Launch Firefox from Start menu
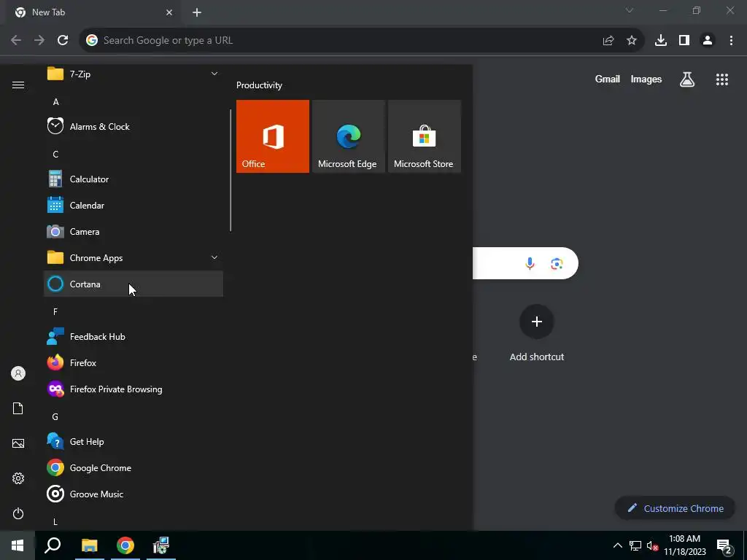This screenshot has width=747, height=560. [x=133, y=363]
